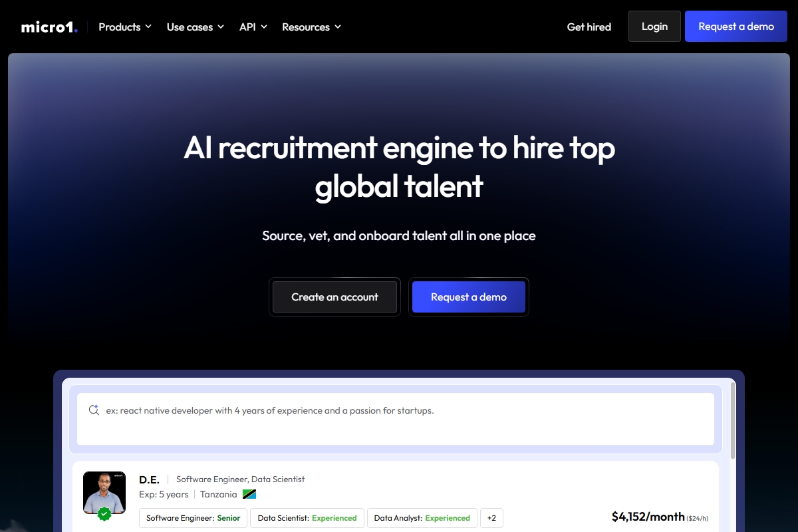Expand the Use cases dropdown

[x=196, y=27]
